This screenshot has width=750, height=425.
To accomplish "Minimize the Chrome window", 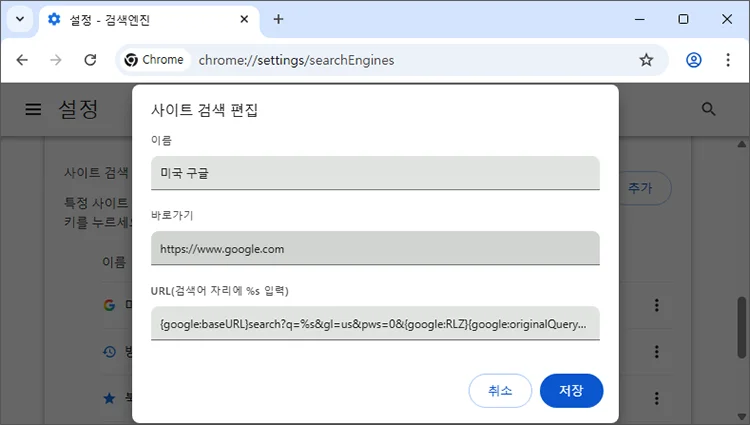I will click(x=640, y=19).
